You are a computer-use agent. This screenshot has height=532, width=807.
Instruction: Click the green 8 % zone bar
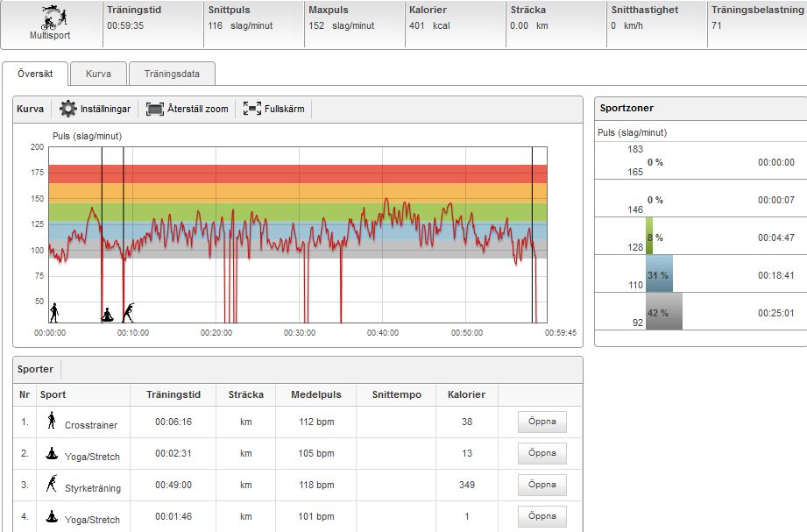[x=649, y=237]
